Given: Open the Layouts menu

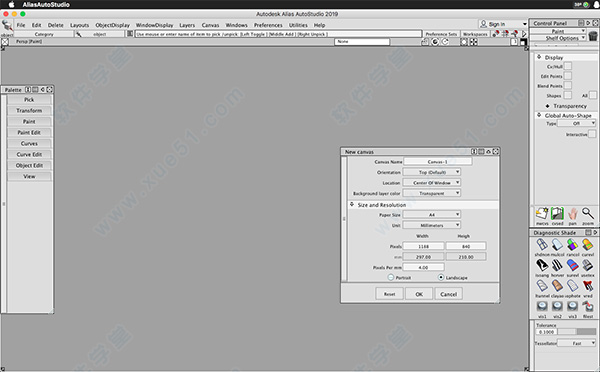Looking at the screenshot, I should [x=79, y=25].
